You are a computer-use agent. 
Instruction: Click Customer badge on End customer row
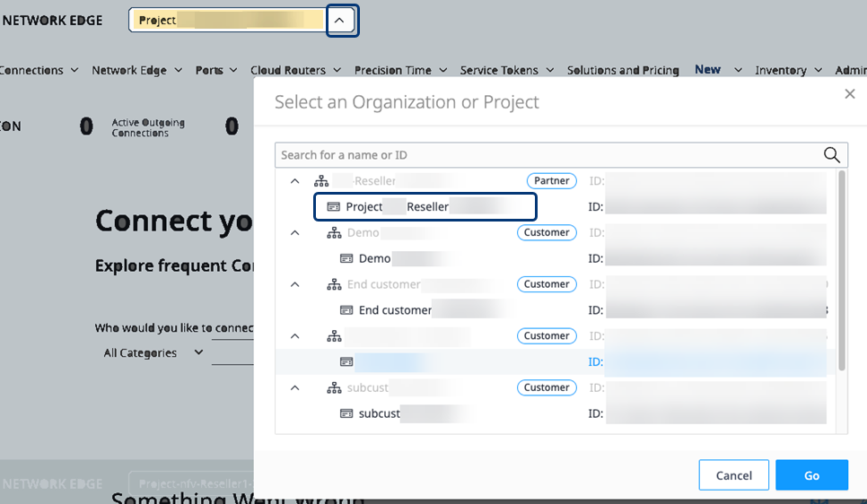[x=547, y=284]
